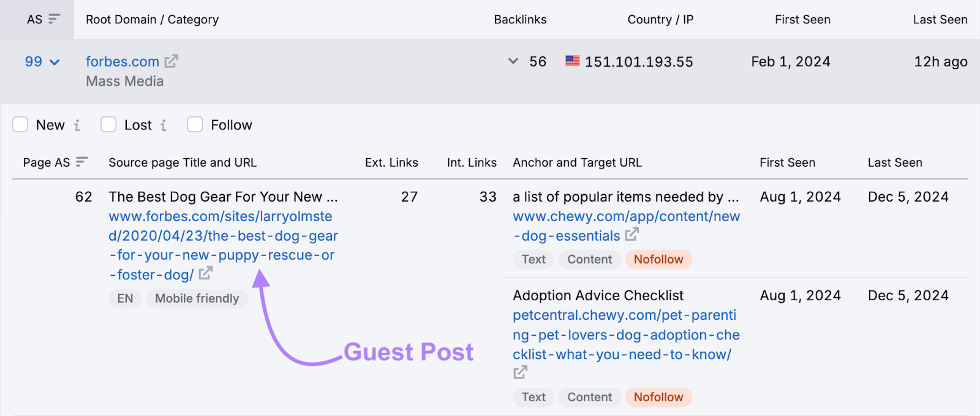Click the forbes.com root domain link
Screen dimensions: 980x416
pos(123,62)
